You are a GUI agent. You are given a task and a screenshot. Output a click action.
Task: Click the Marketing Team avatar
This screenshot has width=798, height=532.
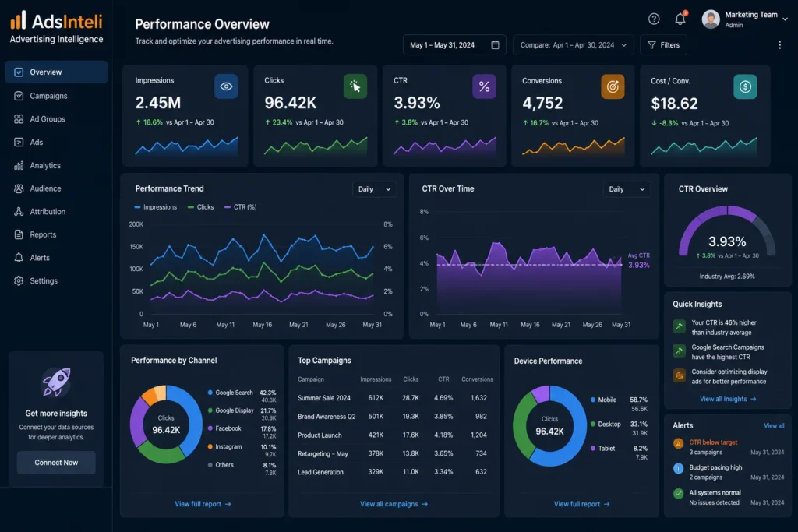711,19
